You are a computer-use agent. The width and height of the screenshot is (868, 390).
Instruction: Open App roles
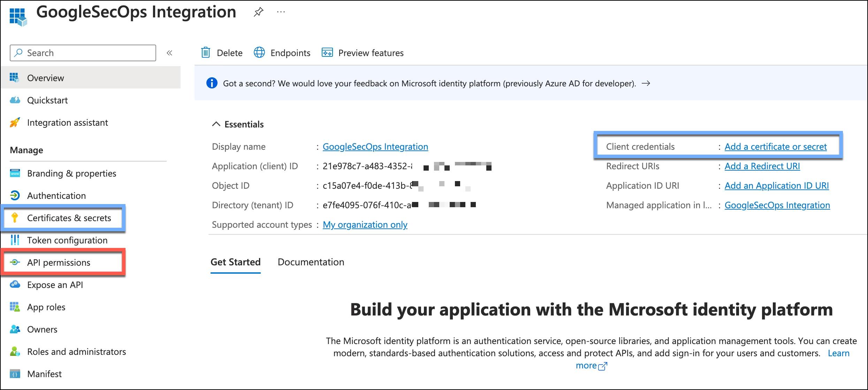point(46,307)
